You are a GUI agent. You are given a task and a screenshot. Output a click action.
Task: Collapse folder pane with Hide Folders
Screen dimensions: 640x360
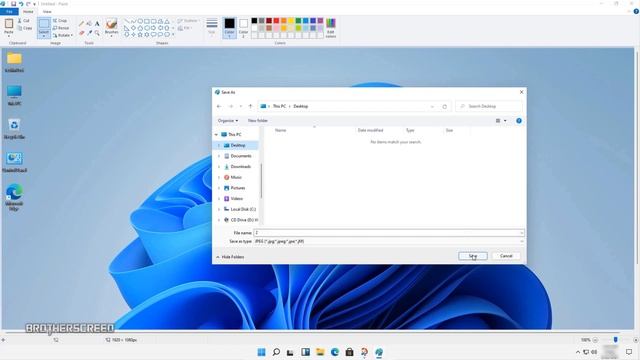coord(230,257)
